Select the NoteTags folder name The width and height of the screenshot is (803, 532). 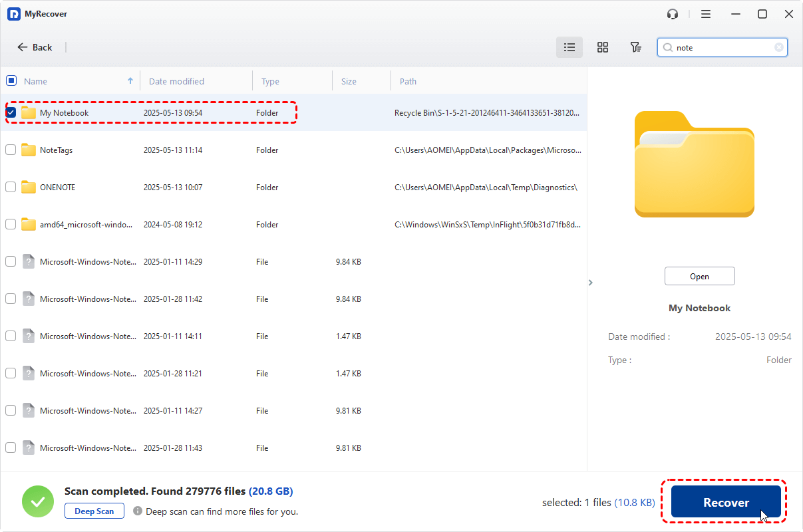[x=56, y=150]
